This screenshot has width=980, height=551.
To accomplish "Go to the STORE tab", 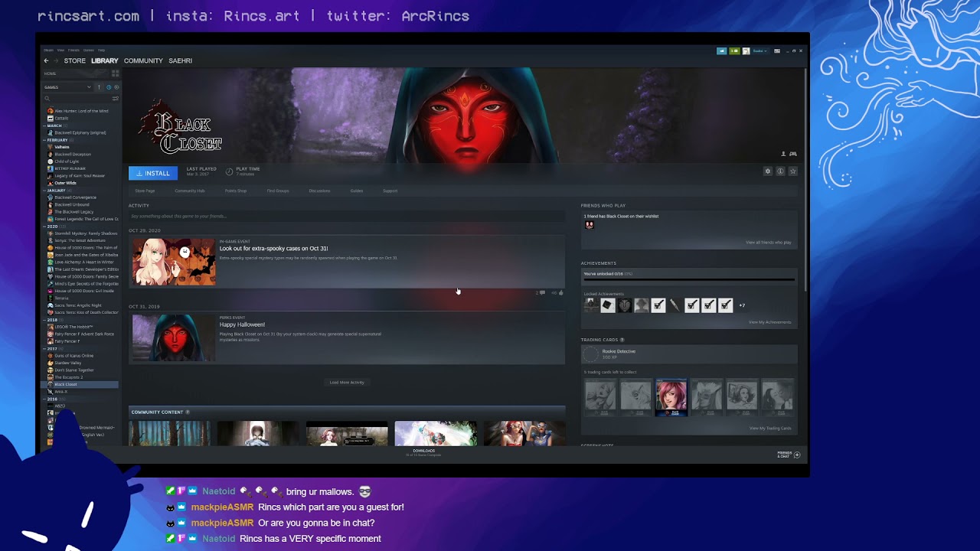I will (75, 60).
